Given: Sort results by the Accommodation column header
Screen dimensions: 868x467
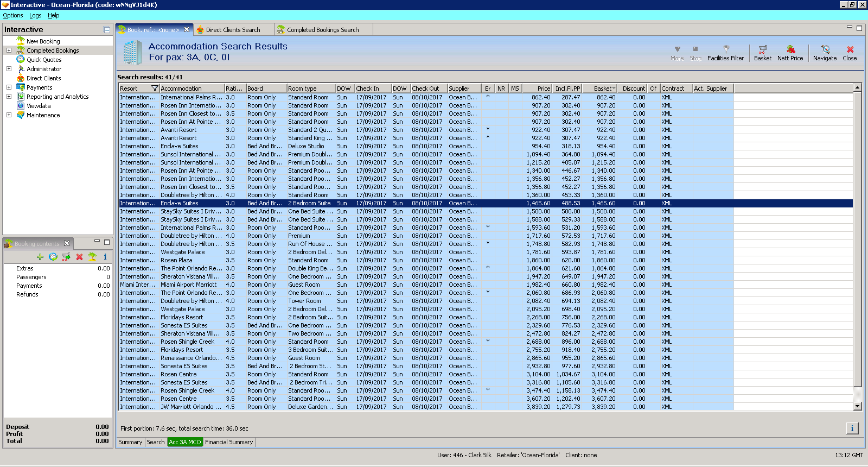Looking at the screenshot, I should point(192,89).
